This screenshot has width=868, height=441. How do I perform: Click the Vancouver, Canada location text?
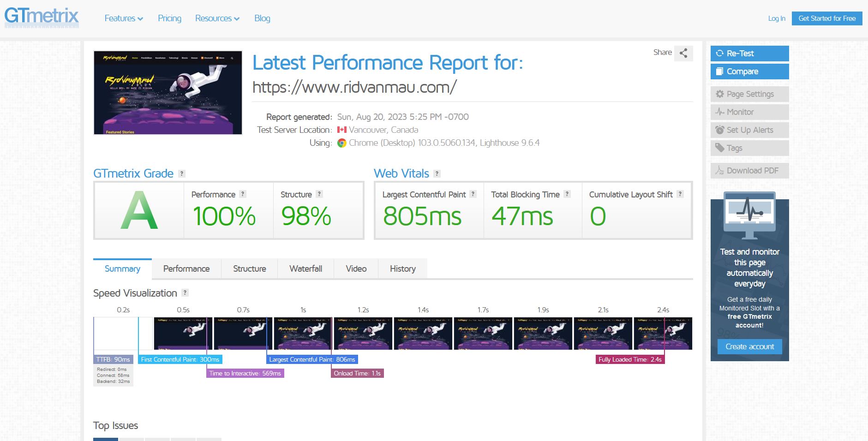tap(383, 130)
